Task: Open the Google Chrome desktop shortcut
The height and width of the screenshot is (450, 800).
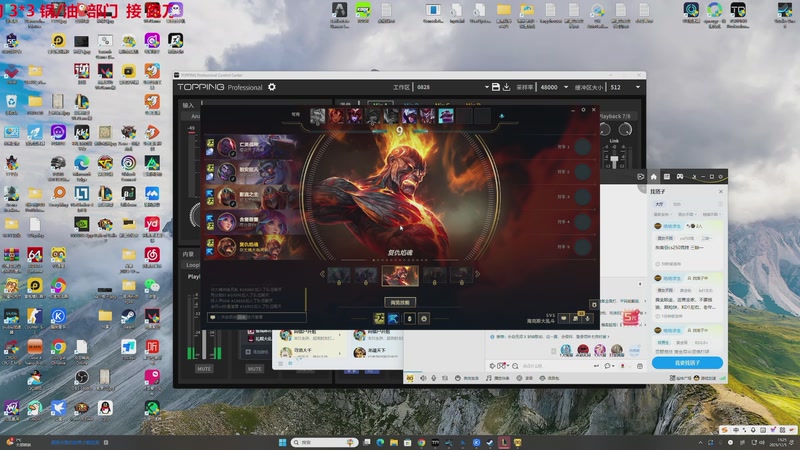Action: click(58, 349)
